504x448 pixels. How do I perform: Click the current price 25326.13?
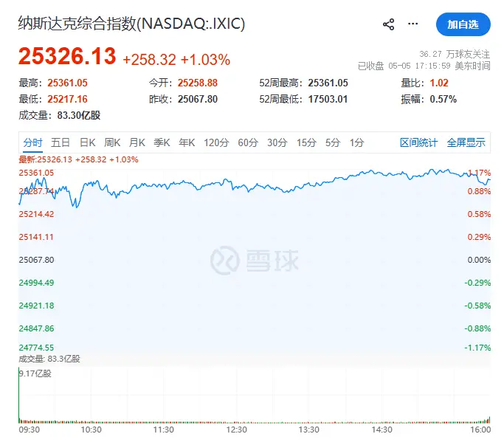(x=67, y=56)
